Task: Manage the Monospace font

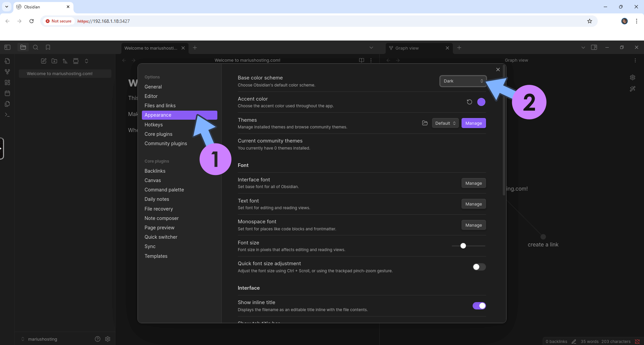Action: click(474, 225)
